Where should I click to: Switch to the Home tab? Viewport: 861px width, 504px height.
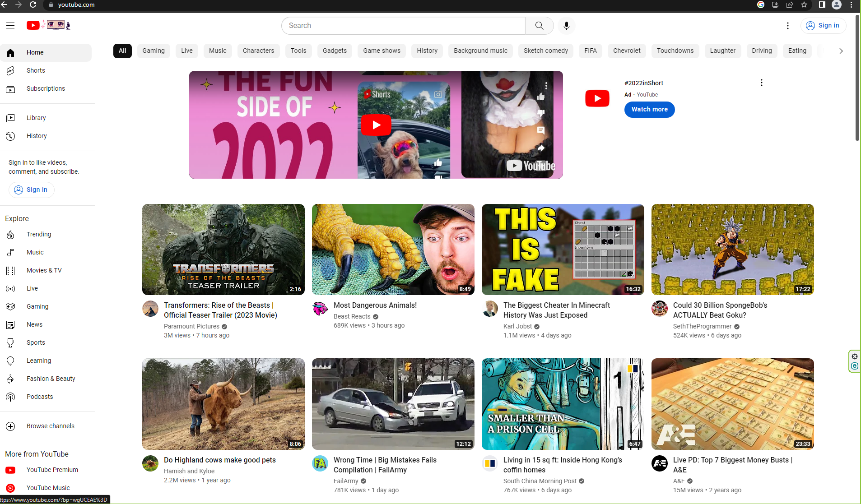pos(35,52)
